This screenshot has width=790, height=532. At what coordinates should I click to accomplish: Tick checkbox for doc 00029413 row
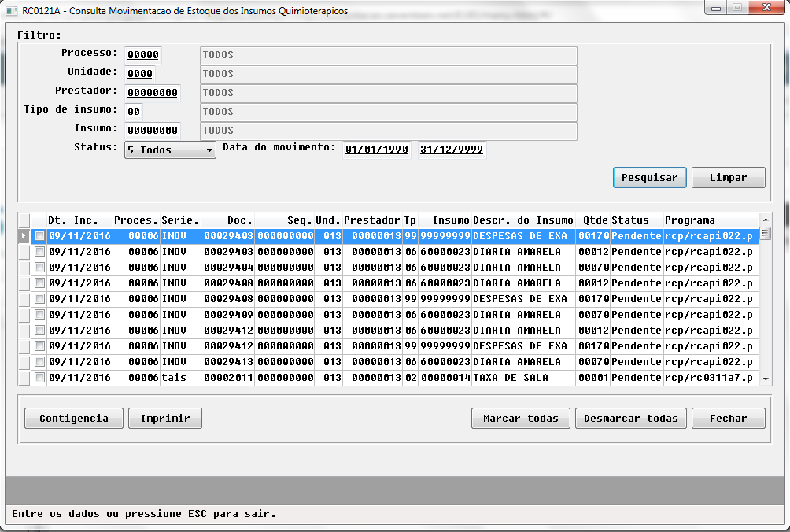pyautogui.click(x=39, y=362)
